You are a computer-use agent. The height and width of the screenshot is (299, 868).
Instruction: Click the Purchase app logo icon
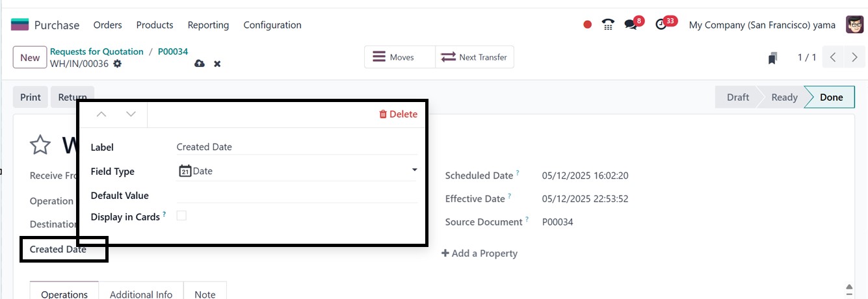point(20,25)
